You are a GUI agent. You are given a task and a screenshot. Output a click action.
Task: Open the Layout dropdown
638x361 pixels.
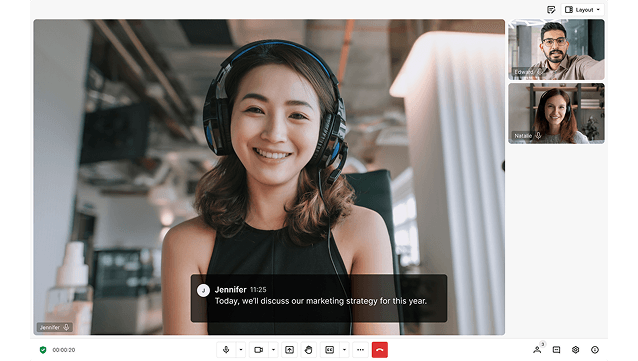coord(582,10)
